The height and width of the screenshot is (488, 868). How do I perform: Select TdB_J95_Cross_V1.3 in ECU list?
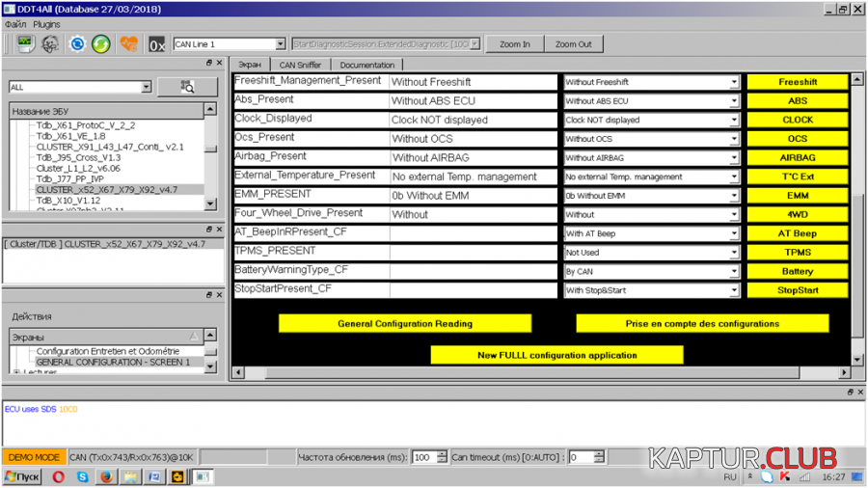[x=78, y=158]
